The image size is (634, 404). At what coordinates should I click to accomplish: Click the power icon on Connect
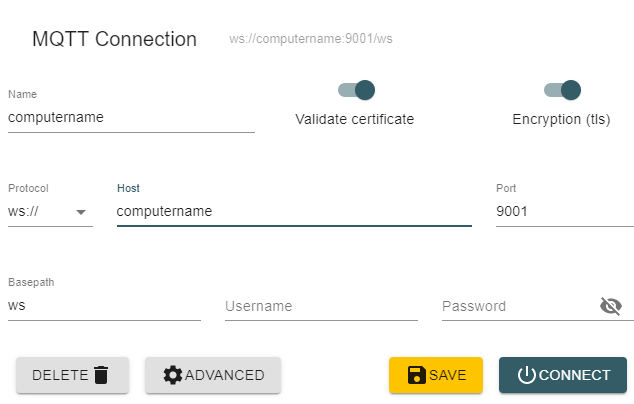point(527,375)
